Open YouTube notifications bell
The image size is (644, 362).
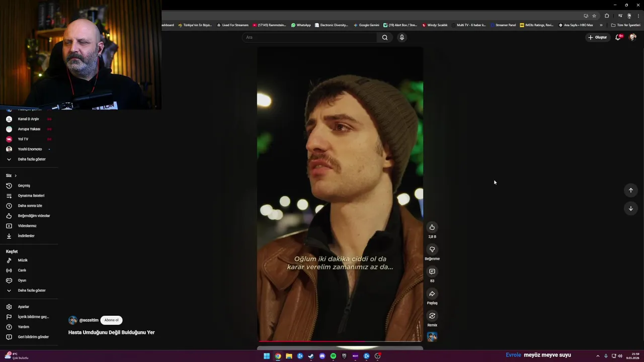click(x=618, y=37)
